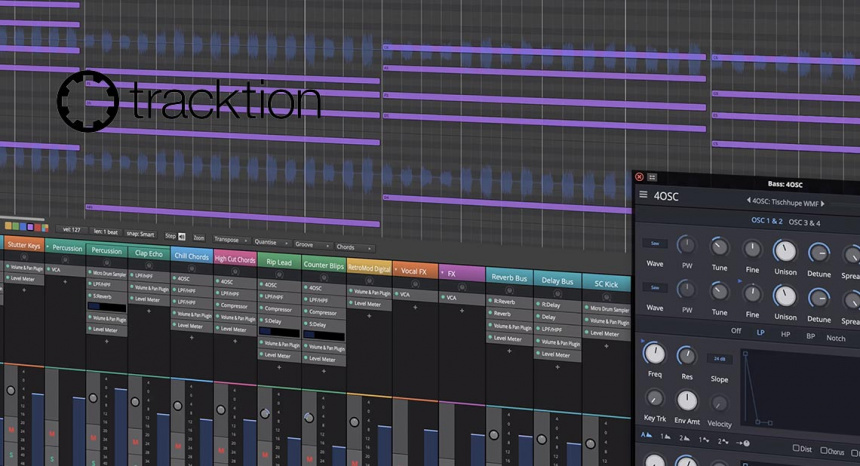
Task: Mute the Chill Chords channel with M
Action: 179,446
